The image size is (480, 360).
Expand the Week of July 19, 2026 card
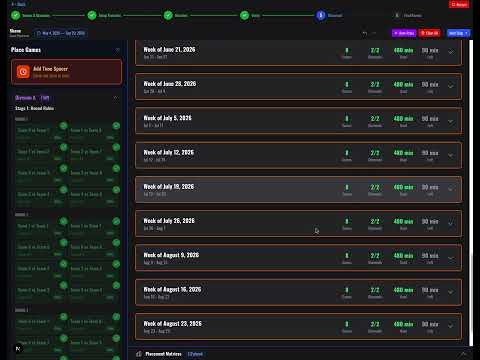click(451, 189)
